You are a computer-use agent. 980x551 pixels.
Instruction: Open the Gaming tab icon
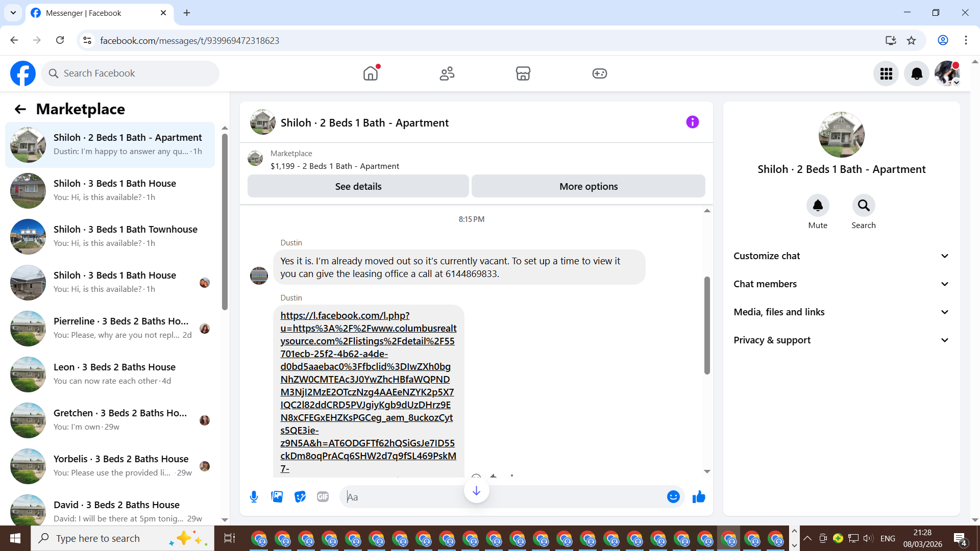point(599,73)
